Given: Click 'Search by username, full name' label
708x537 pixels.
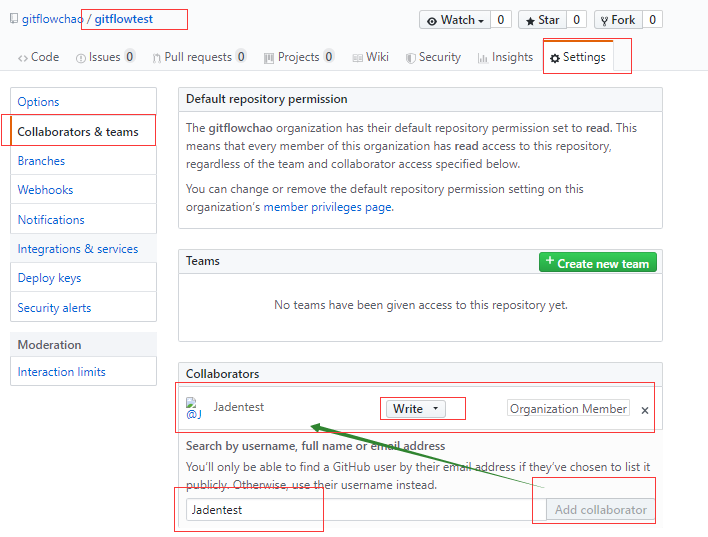Looking at the screenshot, I should 316,446.
